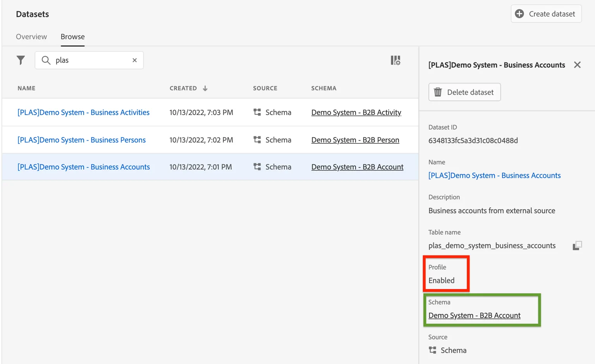Click the 10/13/2022, 7:03 PM created date

(201, 112)
